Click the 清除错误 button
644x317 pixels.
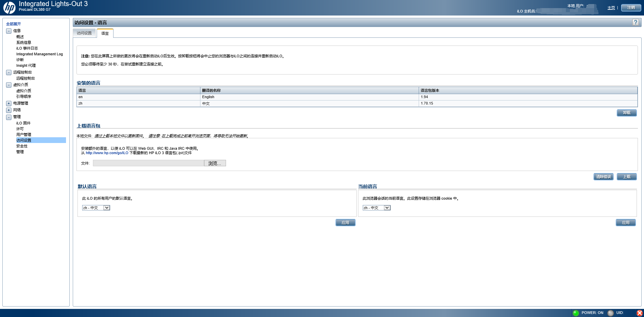[603, 177]
